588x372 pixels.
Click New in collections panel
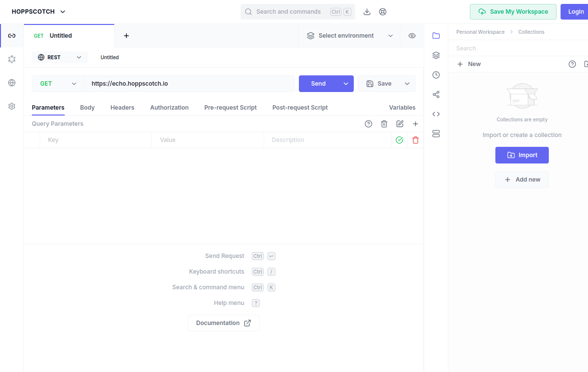(469, 64)
